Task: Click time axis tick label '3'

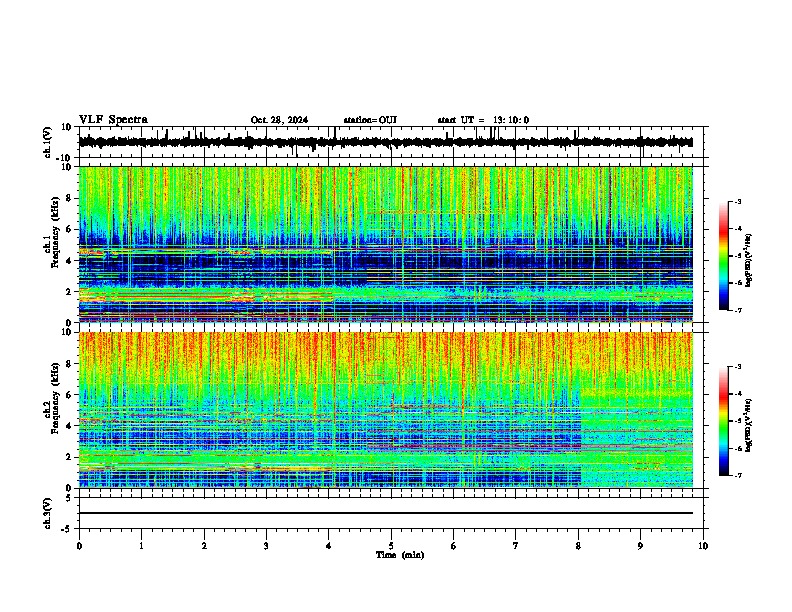Action: pyautogui.click(x=266, y=546)
